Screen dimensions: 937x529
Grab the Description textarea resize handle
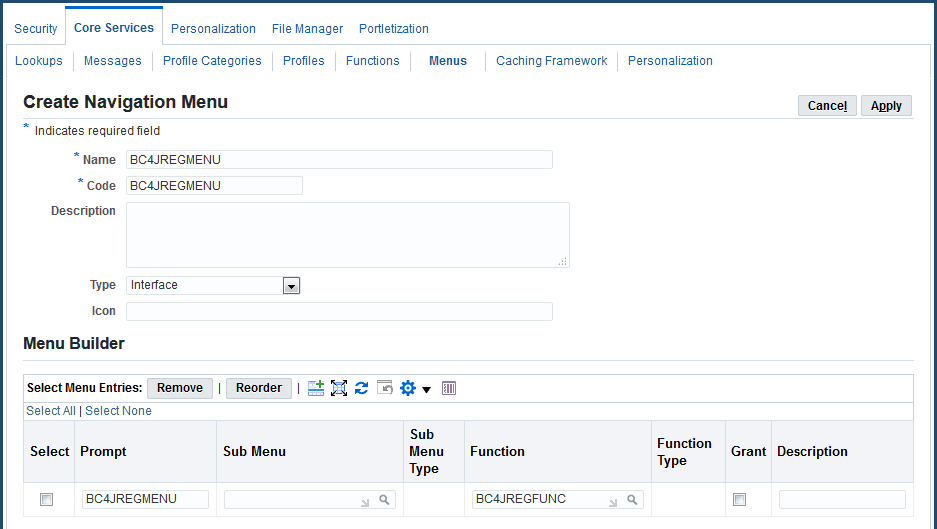(x=563, y=261)
